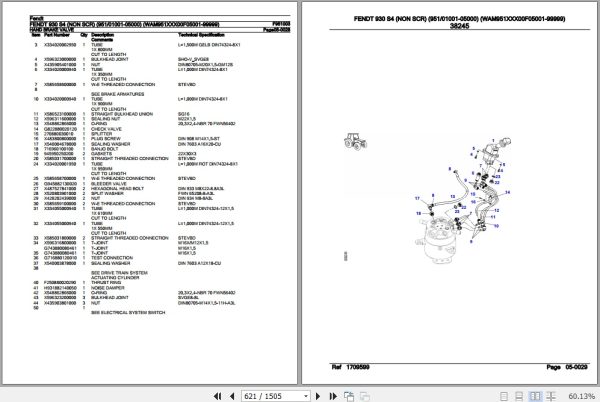Switch to two-page continuous scrolling layout
This screenshot has height=402, width=600.
click(x=551, y=396)
